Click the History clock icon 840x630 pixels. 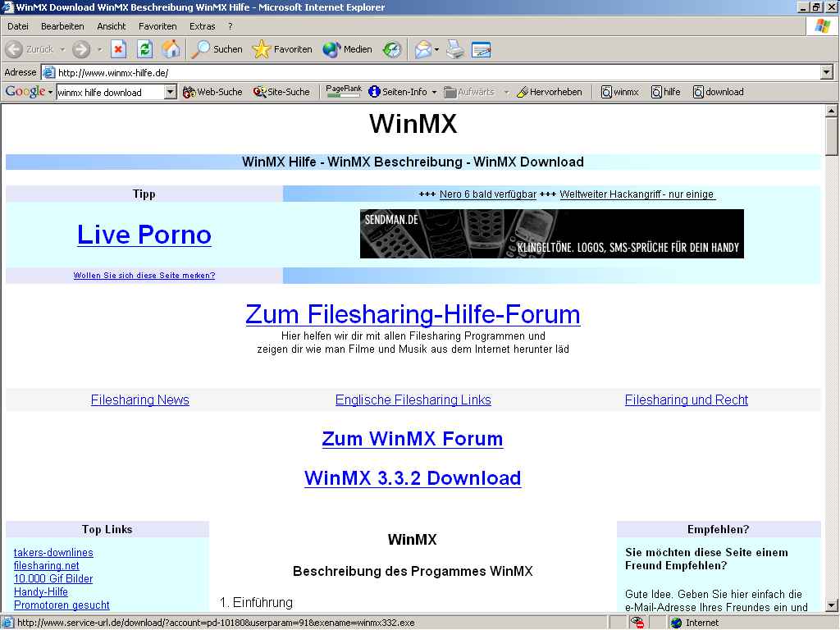392,49
